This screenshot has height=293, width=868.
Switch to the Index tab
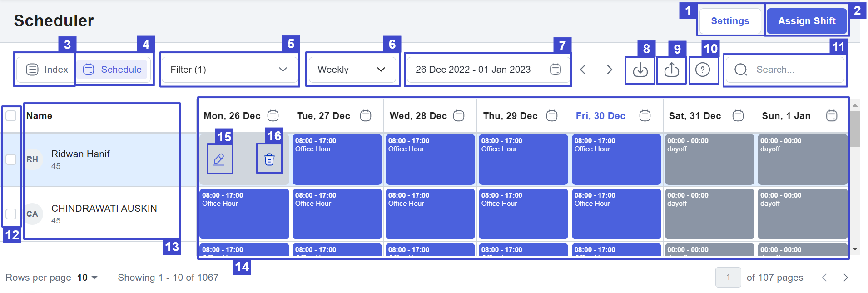[47, 70]
